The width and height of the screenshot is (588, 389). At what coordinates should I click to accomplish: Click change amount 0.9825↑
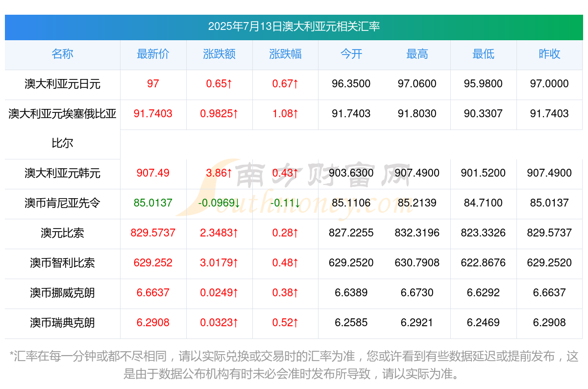[219, 114]
